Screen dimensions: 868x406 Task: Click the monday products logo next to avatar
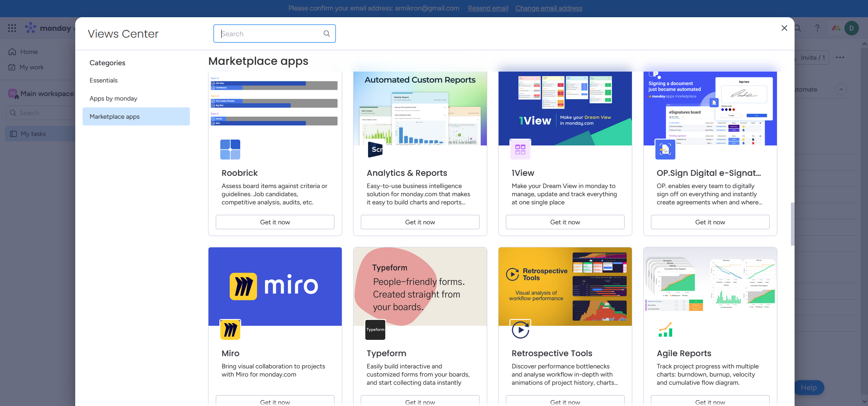pyautogui.click(x=836, y=28)
